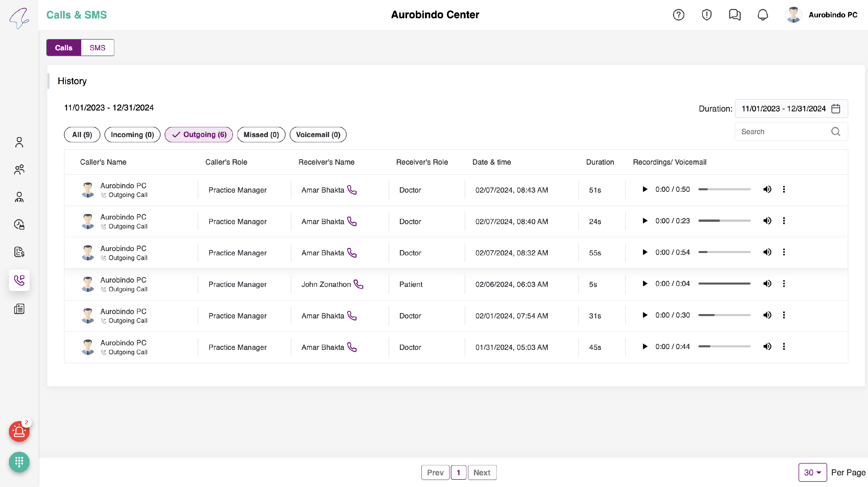Click the red emergency alarm button

(19, 431)
